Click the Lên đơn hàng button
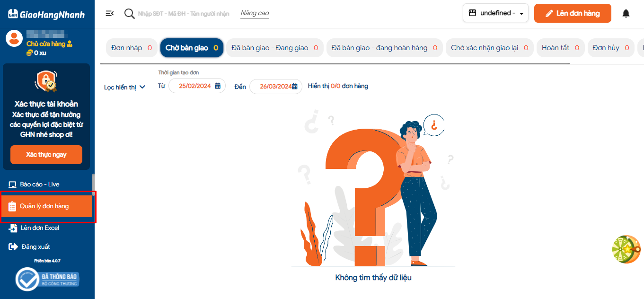This screenshot has width=644, height=299. tap(573, 13)
